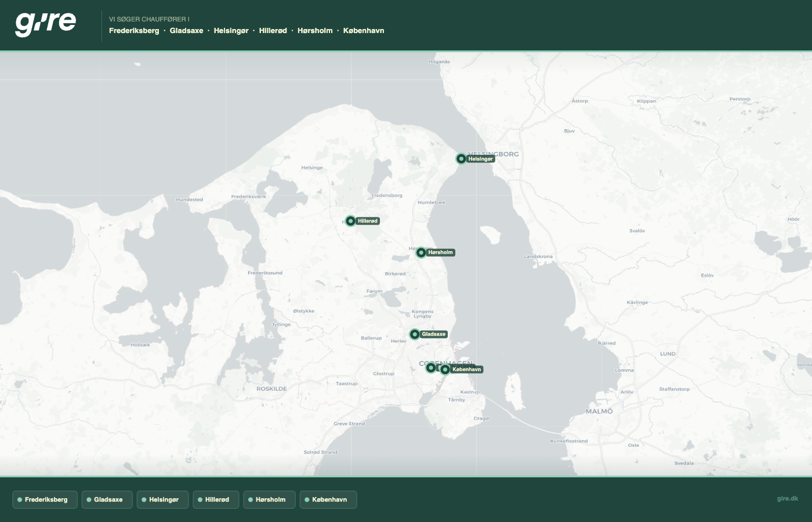Viewport: 812px width, 522px height.
Task: Click København in the top header list
Action: 364,31
